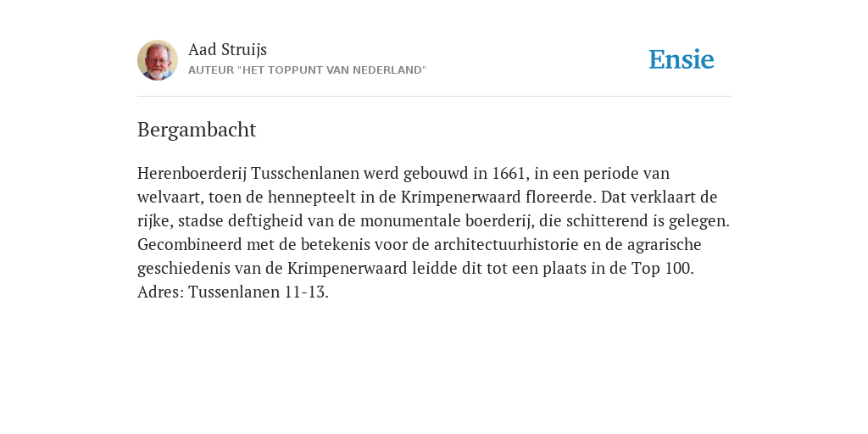Image resolution: width=868 pixels, height=434 pixels.
Task: Select the author name Aad Struijs
Action: 227,50
